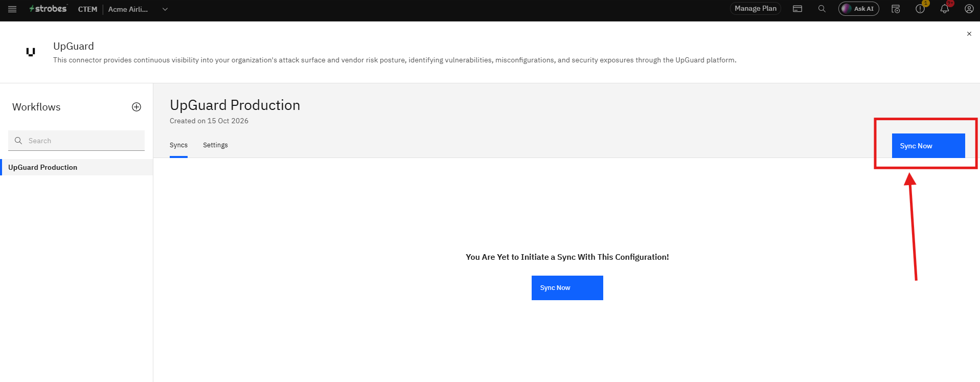Select UpGuard Production workflow in sidebar
980x382 pixels.
[77, 167]
